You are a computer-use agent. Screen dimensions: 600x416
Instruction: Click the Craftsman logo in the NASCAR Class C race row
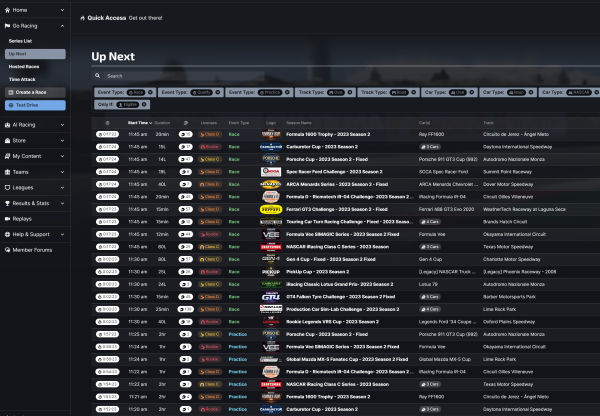[271, 247]
